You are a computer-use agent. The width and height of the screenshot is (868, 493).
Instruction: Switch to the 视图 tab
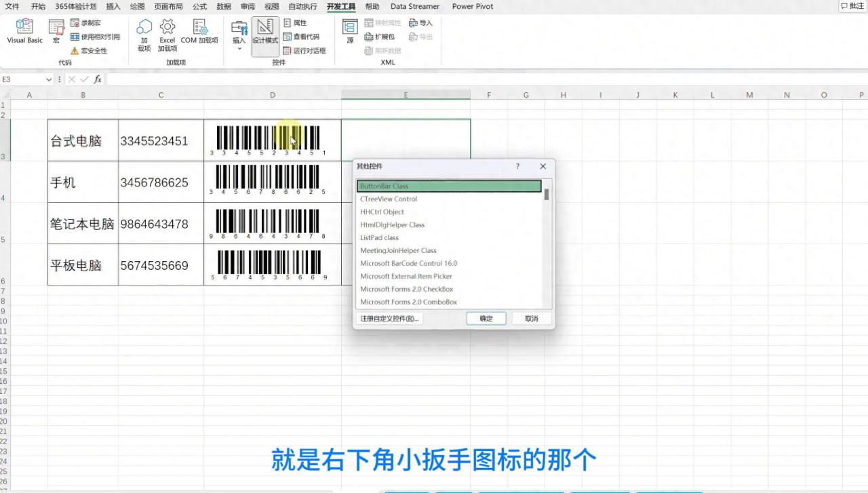[x=271, y=6]
